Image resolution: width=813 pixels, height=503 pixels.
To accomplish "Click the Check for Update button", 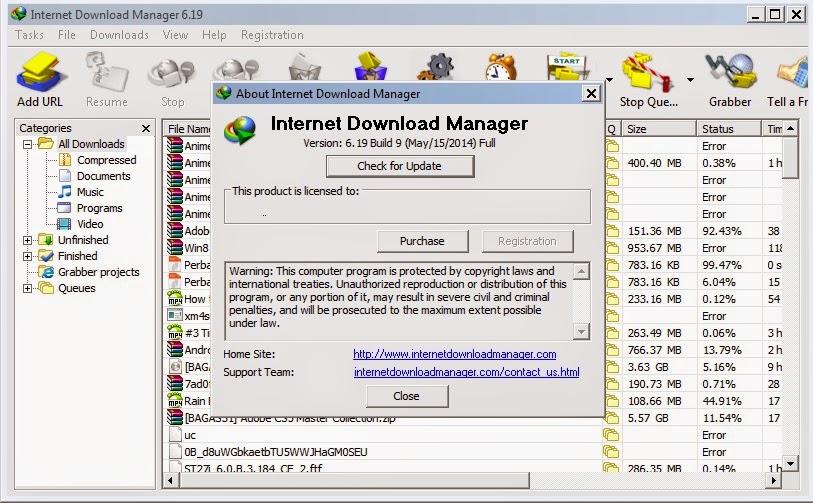I will (400, 166).
